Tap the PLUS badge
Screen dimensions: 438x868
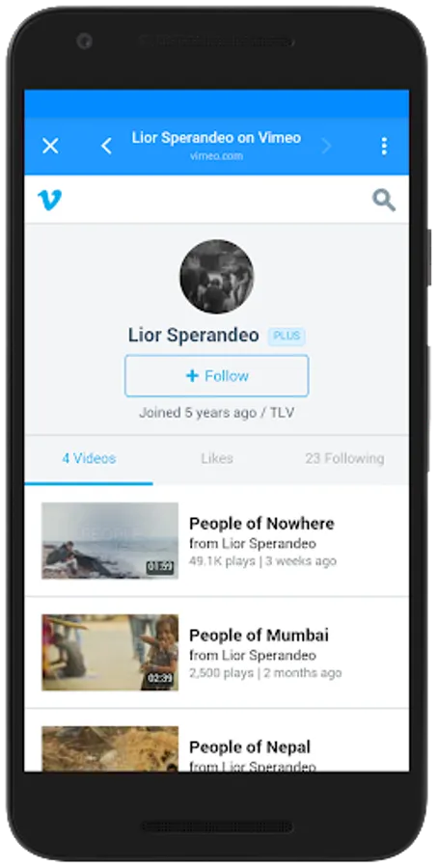[287, 336]
